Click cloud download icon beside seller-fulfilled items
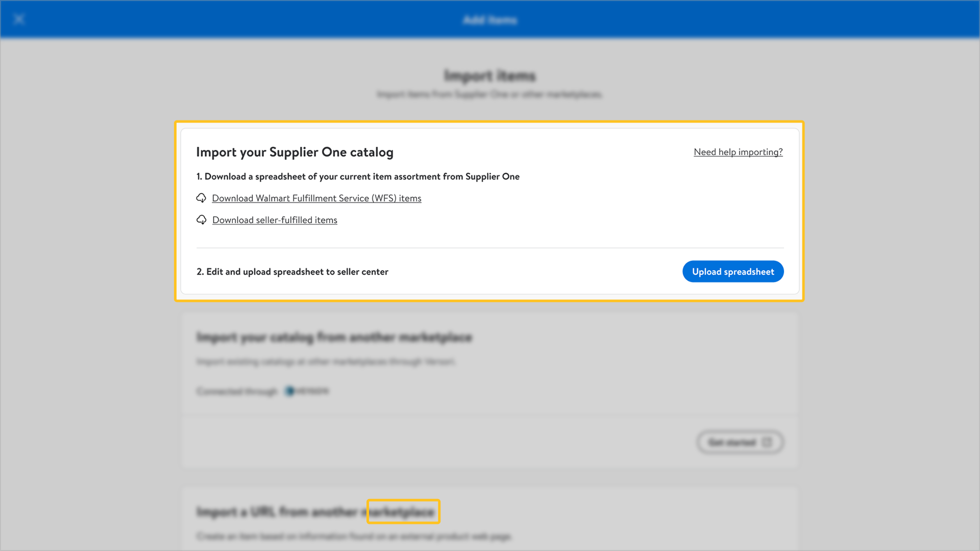 pos(202,220)
